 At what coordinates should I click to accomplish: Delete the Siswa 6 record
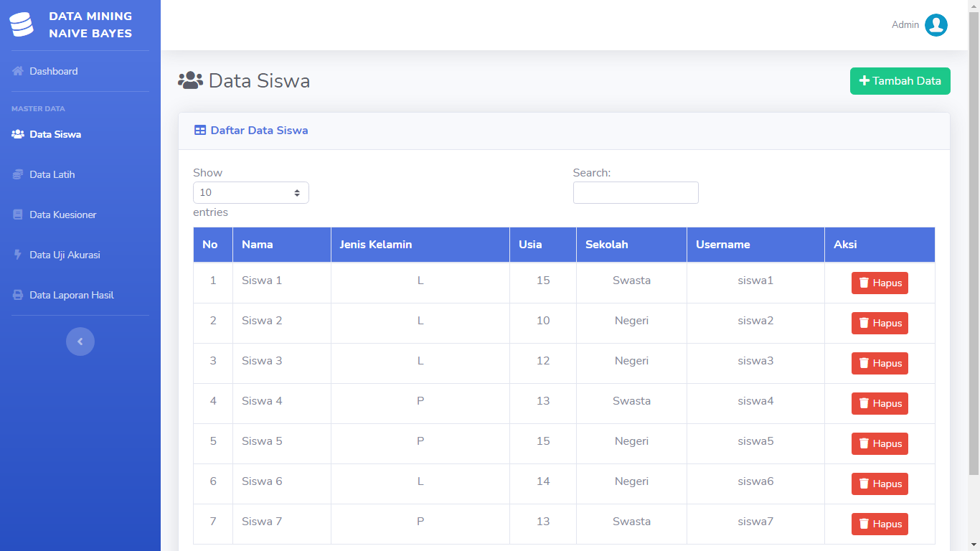point(880,484)
